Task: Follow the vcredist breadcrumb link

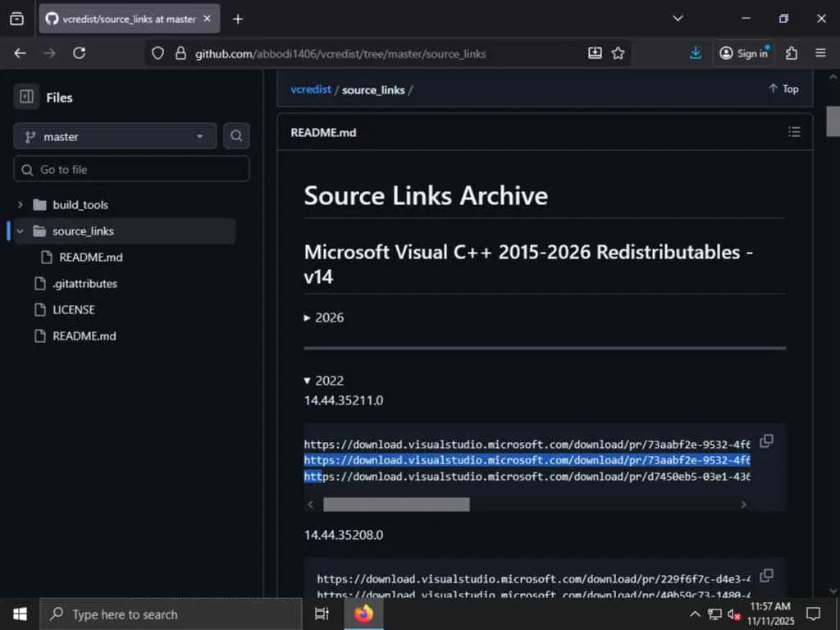Action: point(311,89)
